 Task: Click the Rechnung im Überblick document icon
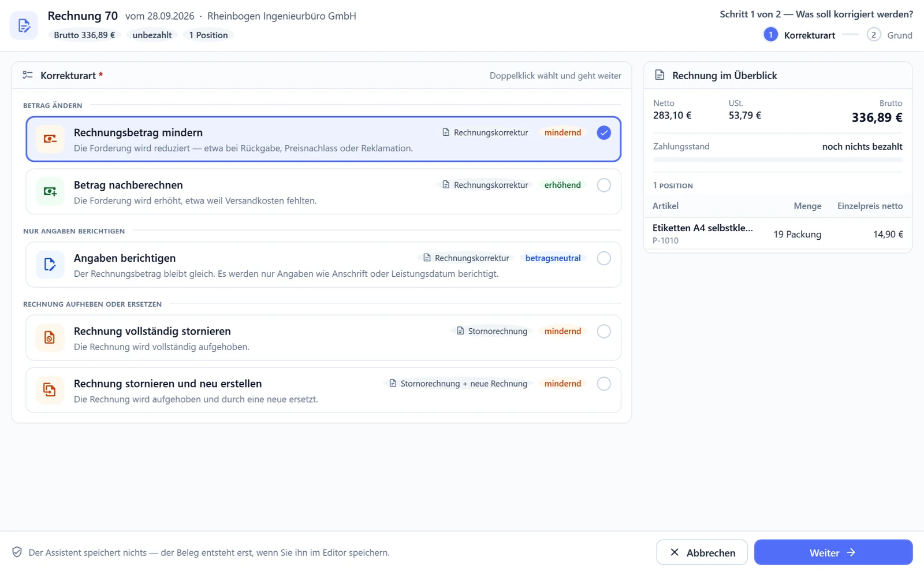point(660,75)
